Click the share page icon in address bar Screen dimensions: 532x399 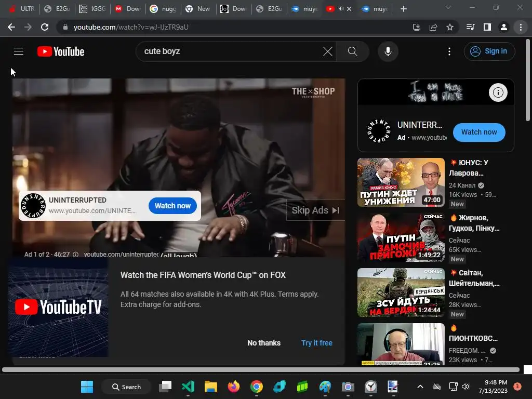(x=433, y=27)
